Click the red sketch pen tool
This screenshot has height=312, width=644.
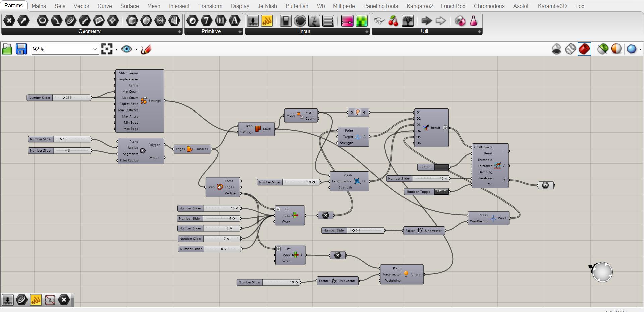[146, 49]
